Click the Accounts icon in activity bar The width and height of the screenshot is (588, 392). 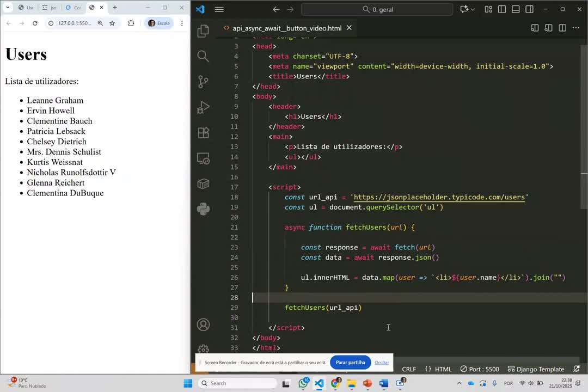[x=203, y=325]
